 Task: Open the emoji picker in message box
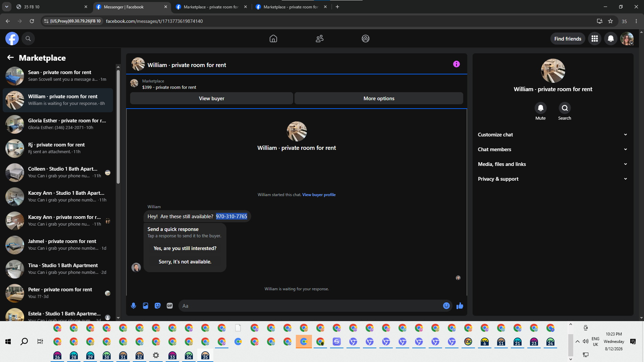(x=446, y=306)
